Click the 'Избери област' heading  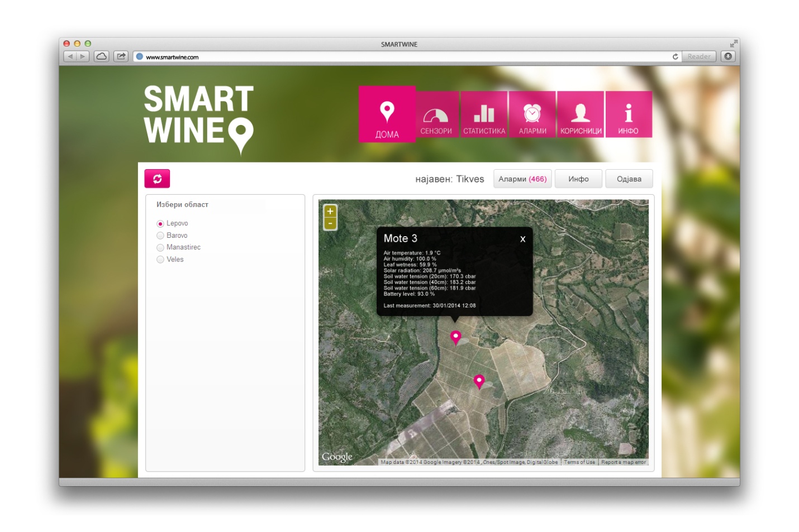[x=182, y=205]
